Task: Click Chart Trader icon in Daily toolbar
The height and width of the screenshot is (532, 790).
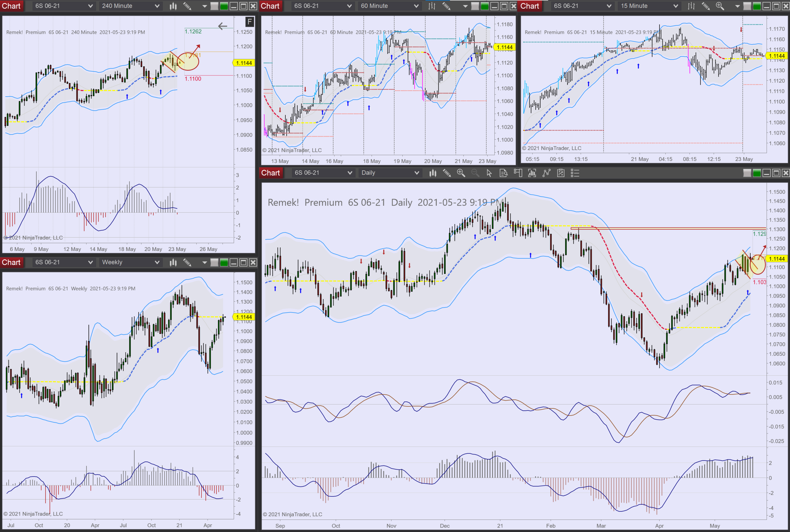Action: [x=518, y=173]
